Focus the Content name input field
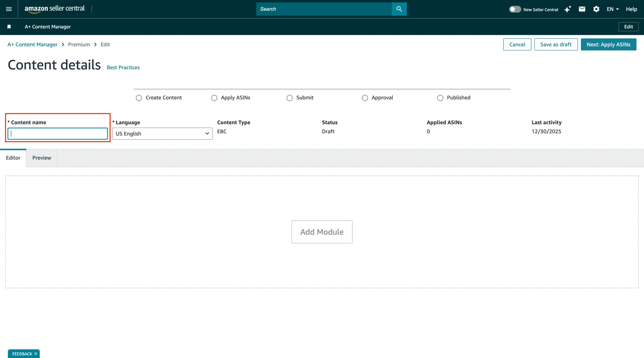644x358 pixels. pyautogui.click(x=58, y=133)
